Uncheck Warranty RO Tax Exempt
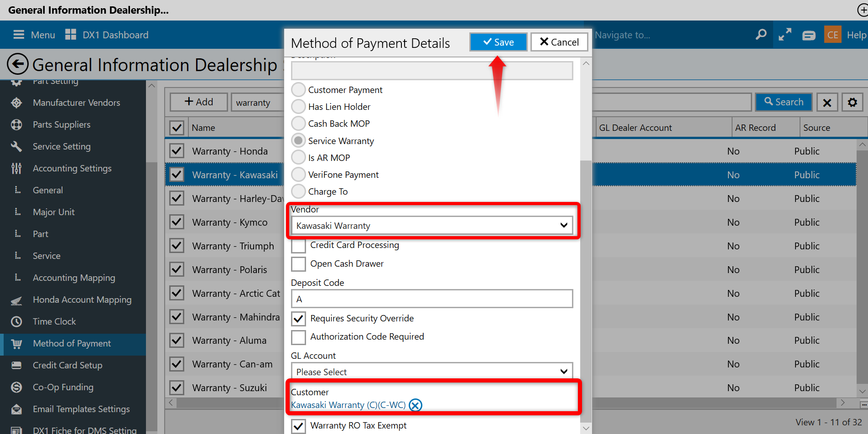 [x=298, y=426]
